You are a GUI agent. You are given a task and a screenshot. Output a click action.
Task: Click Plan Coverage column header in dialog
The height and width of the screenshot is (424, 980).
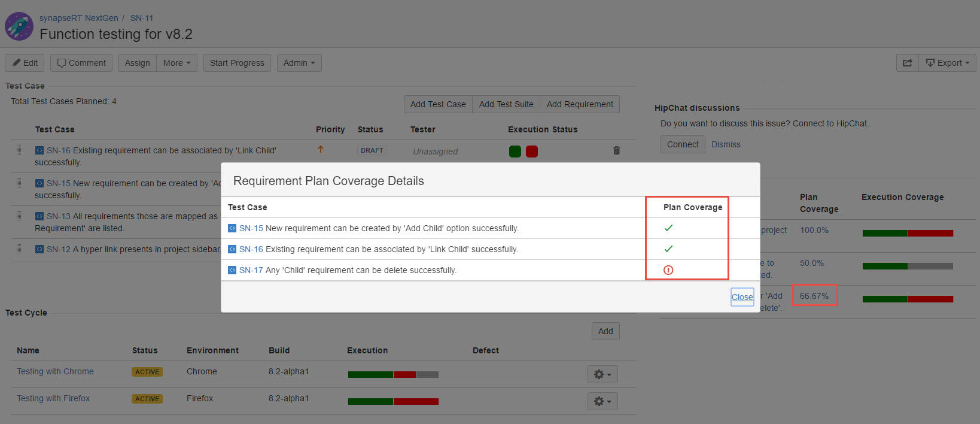point(693,207)
